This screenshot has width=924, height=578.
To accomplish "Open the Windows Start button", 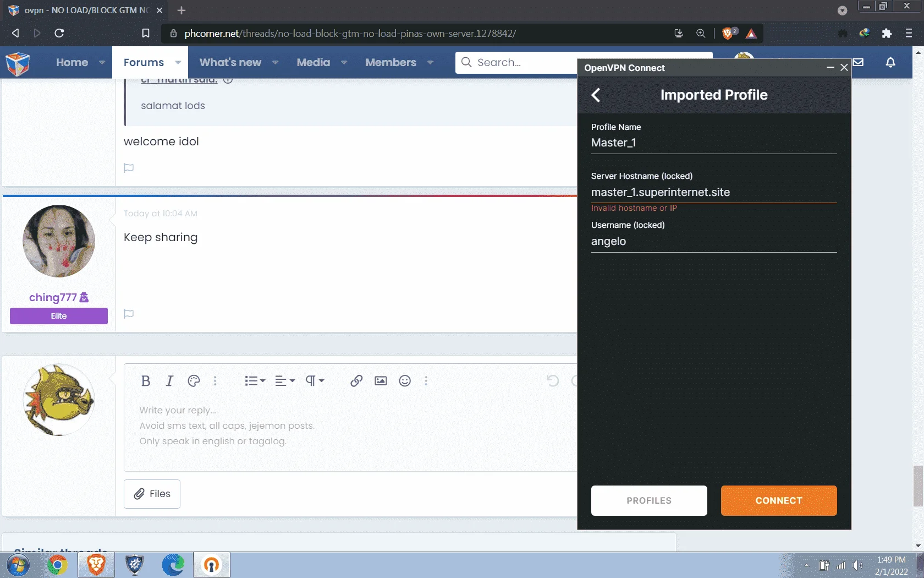I will 18,565.
